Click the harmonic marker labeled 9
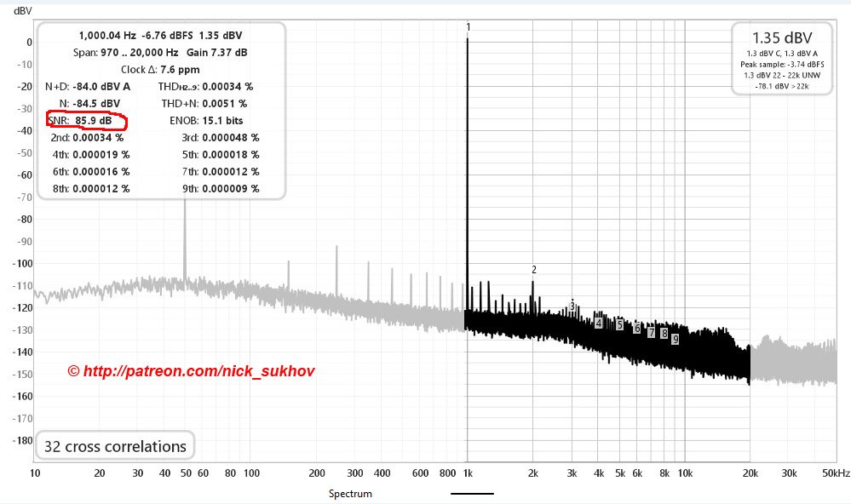 [x=676, y=340]
